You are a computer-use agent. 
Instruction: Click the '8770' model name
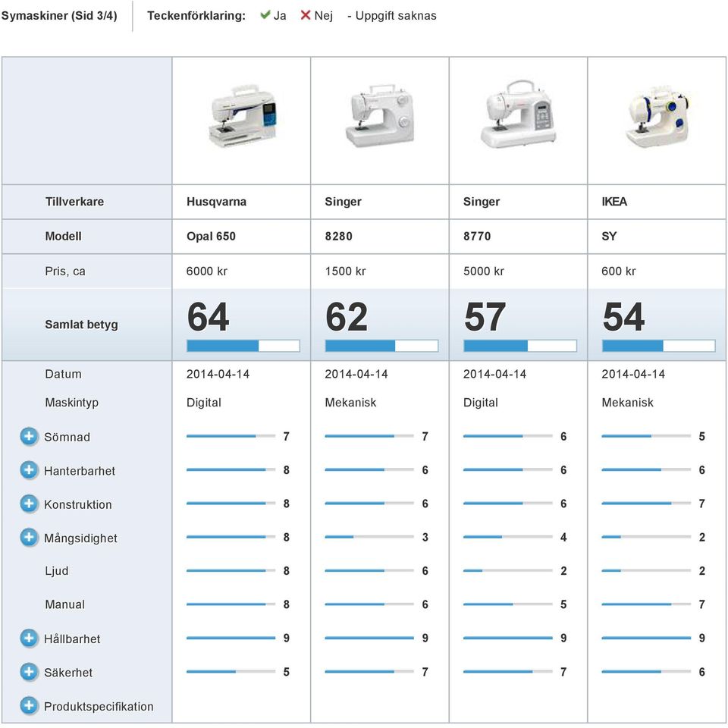point(477,237)
